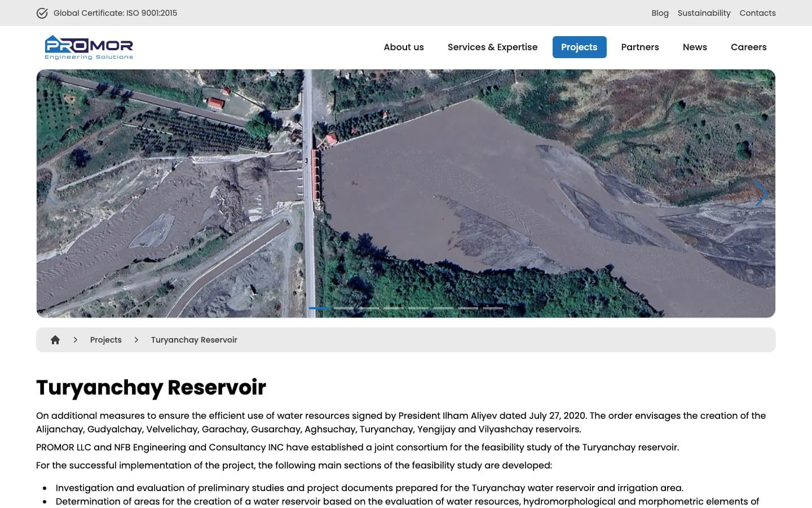Open the PROMOR Engineering Solutions logo
The image size is (812, 508).
tap(89, 47)
